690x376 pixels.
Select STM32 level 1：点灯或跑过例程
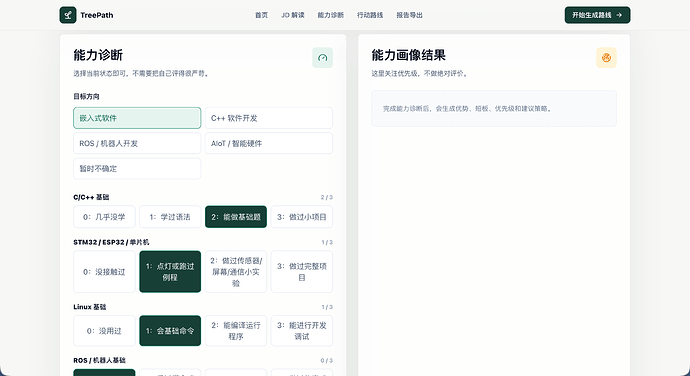pyautogui.click(x=170, y=272)
